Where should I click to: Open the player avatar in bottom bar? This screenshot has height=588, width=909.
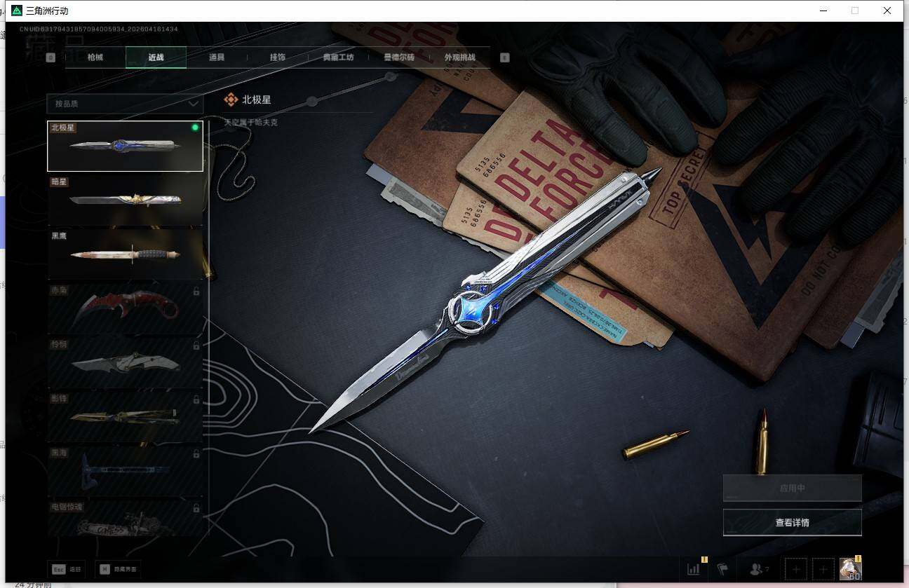point(850,568)
